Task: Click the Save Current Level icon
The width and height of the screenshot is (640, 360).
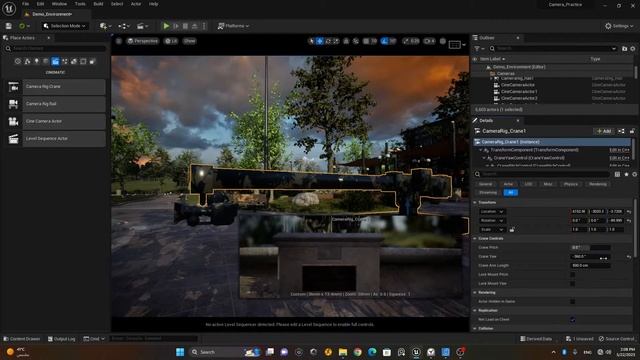Action: [x=9, y=26]
